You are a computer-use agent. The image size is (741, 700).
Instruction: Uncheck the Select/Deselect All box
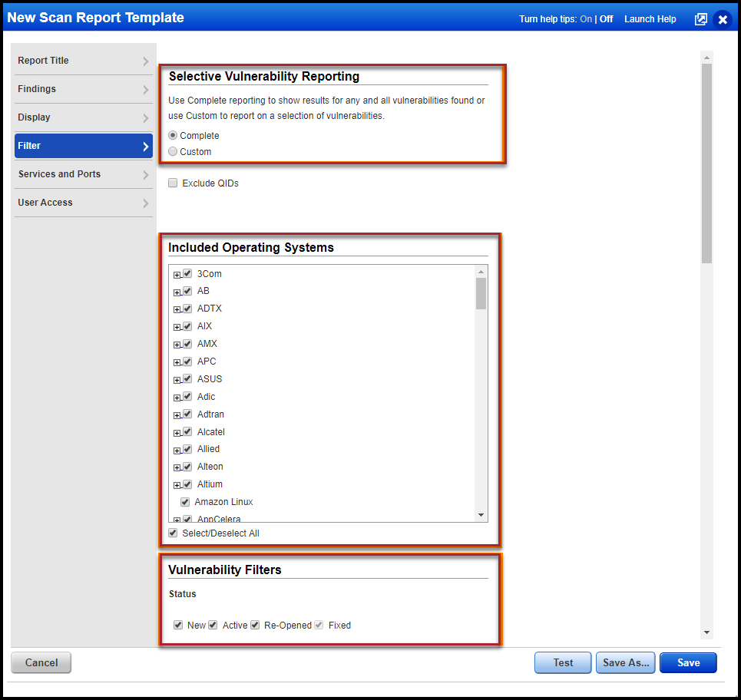coord(173,533)
